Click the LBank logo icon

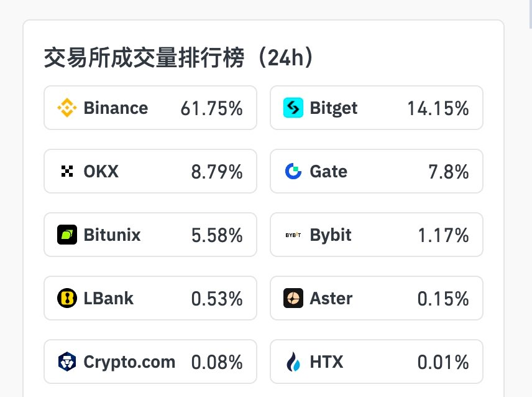click(67, 298)
